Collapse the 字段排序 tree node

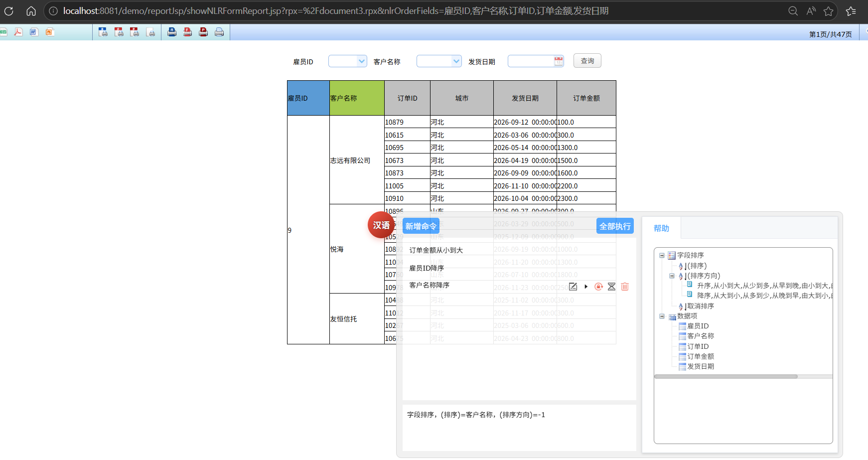pos(662,255)
